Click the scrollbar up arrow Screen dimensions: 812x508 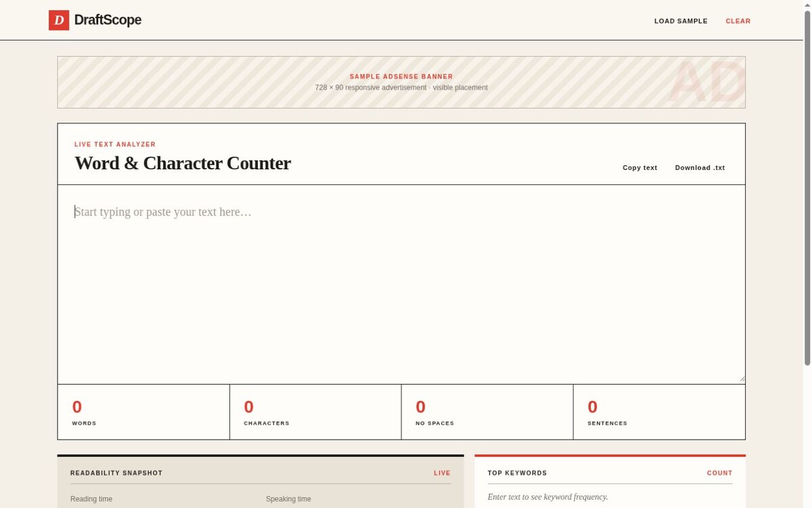point(807,4)
